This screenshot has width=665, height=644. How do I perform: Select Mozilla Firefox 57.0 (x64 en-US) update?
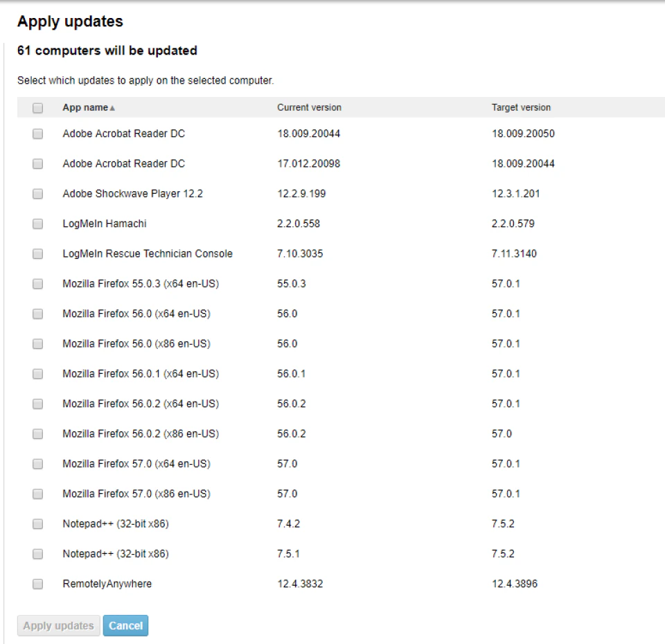click(38, 463)
